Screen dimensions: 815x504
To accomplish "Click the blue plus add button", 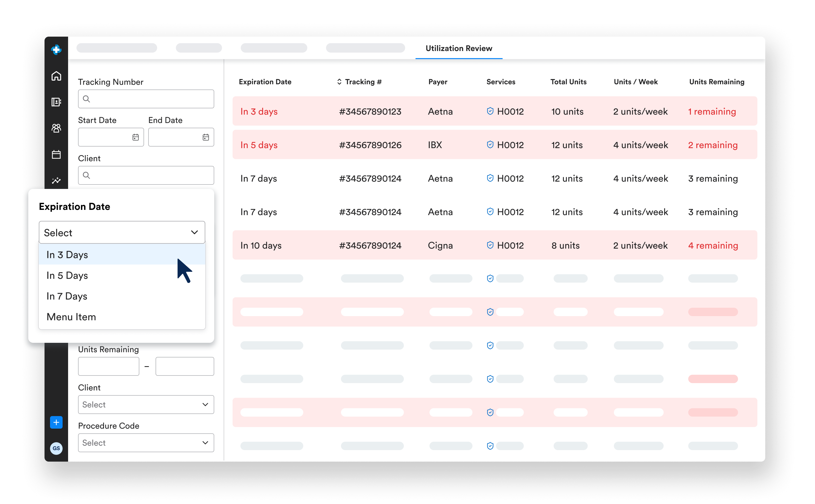I will point(56,422).
